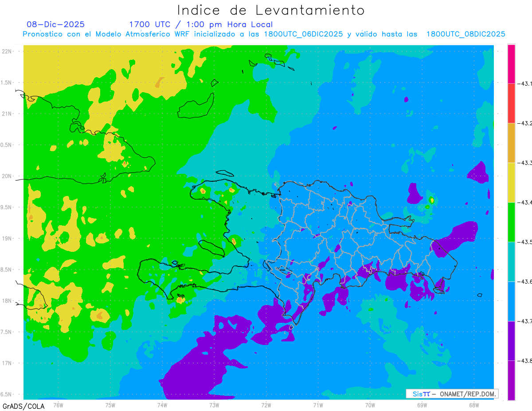Click the '6.5N' latitude label

tap(7, 395)
